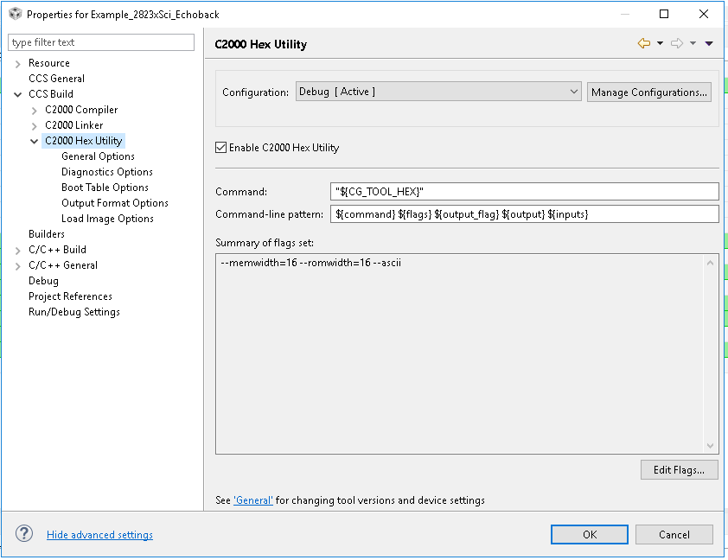Expand the Resource tree node
The image size is (728, 560).
17,64
